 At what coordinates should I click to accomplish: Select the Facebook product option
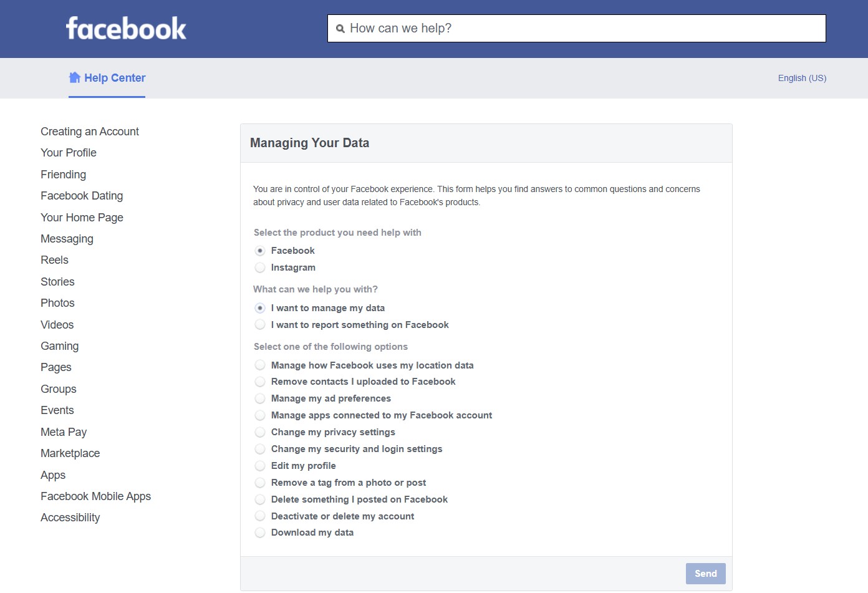click(x=260, y=251)
